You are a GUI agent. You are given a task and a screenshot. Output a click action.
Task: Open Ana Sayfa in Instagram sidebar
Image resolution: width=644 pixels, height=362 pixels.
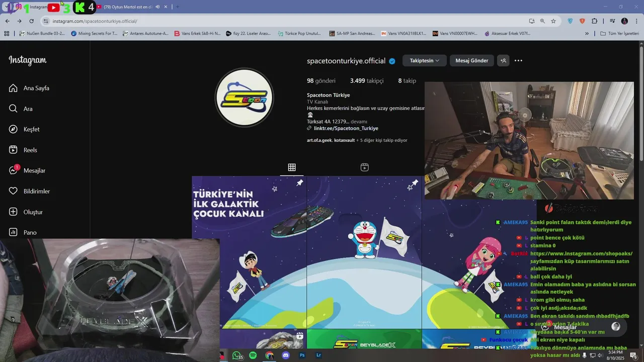(29, 88)
